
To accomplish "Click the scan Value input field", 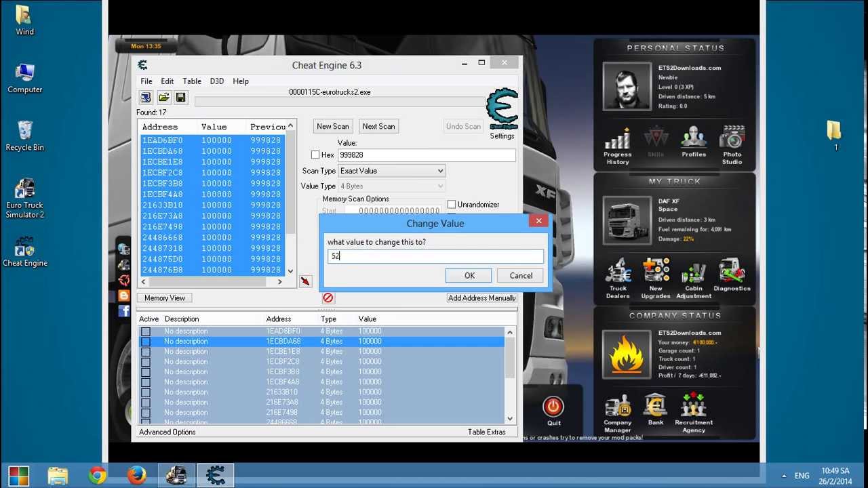I will click(427, 155).
